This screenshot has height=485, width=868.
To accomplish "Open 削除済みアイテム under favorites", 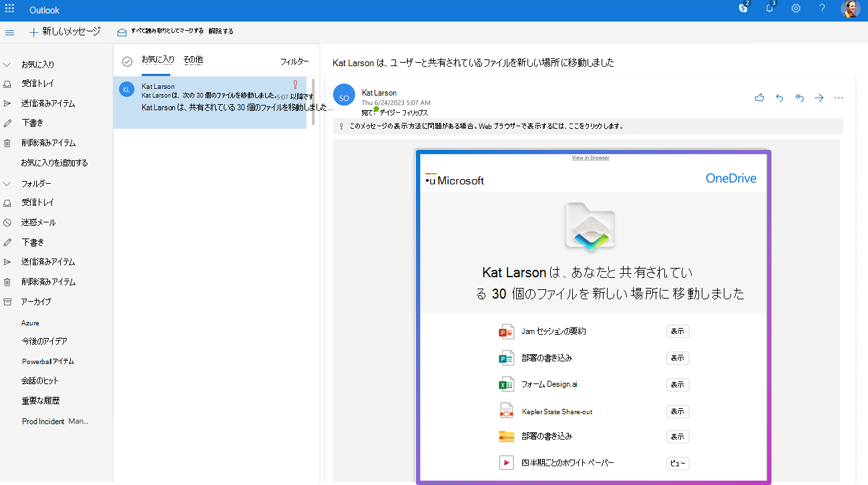I will click(x=48, y=143).
